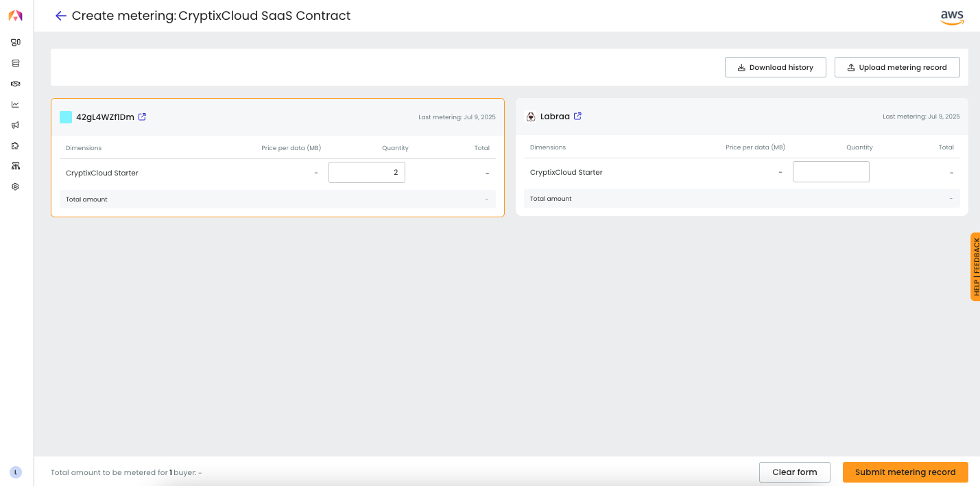Click the app logo at top left
The image size is (980, 486).
[15, 16]
